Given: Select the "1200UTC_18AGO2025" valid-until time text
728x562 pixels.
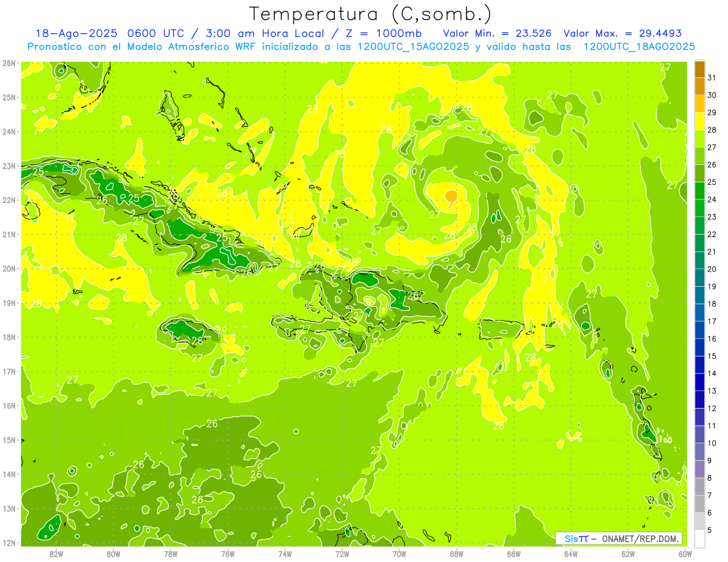Looking at the screenshot, I should (639, 47).
